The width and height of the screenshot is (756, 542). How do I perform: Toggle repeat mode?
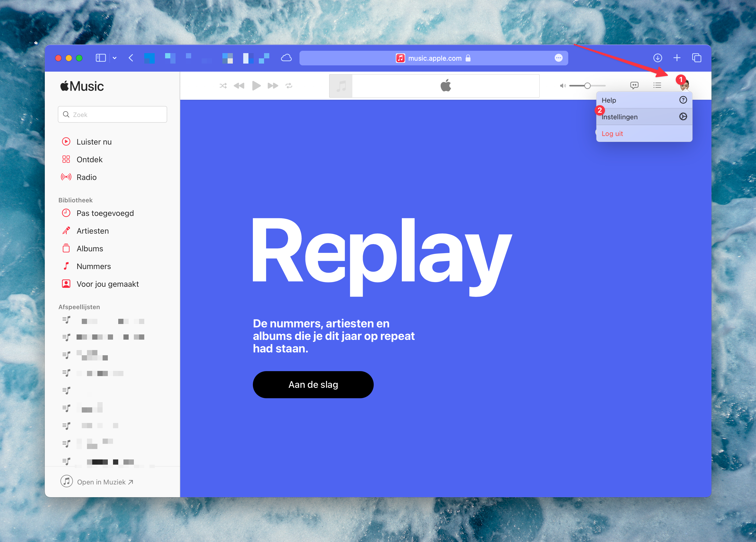click(289, 86)
